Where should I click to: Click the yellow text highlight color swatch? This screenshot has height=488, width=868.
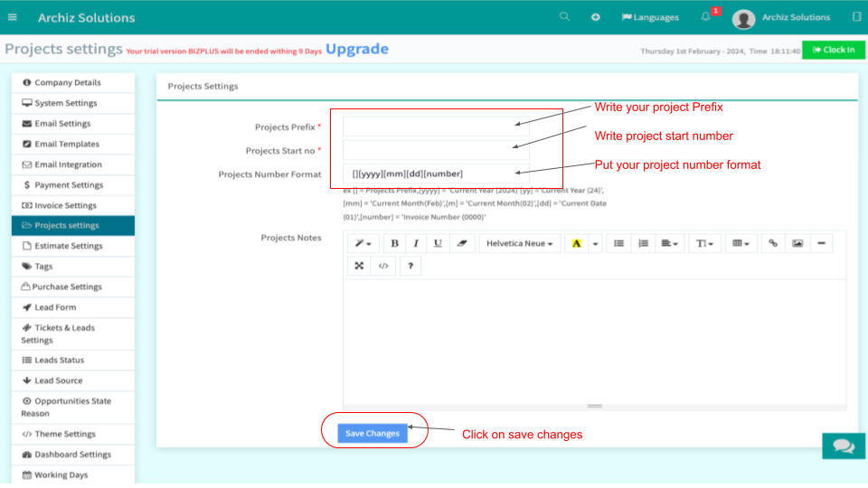click(x=576, y=243)
